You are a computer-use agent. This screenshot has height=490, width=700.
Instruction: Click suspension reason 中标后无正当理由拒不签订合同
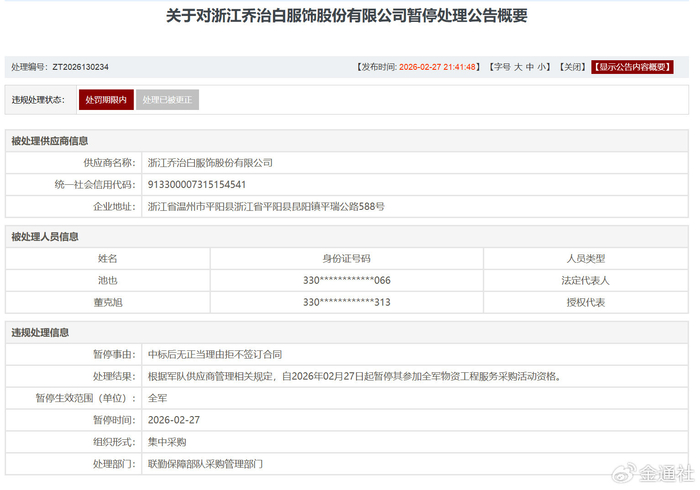click(215, 355)
